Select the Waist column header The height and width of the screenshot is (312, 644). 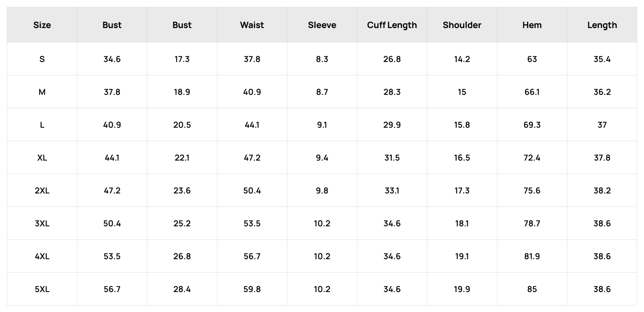coord(252,25)
